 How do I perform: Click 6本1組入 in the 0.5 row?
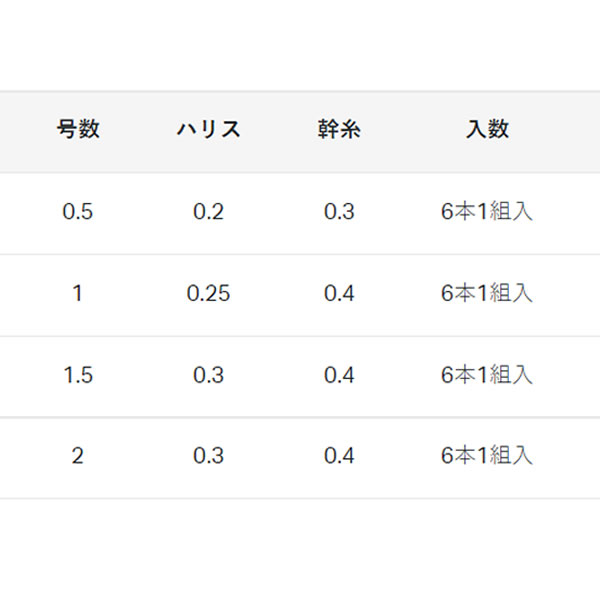pos(487,212)
